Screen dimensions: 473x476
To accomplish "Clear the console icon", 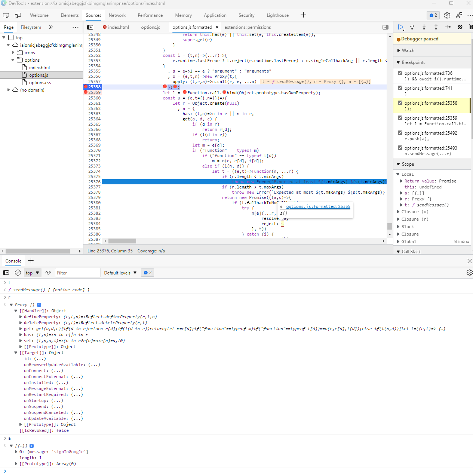I will (18, 273).
